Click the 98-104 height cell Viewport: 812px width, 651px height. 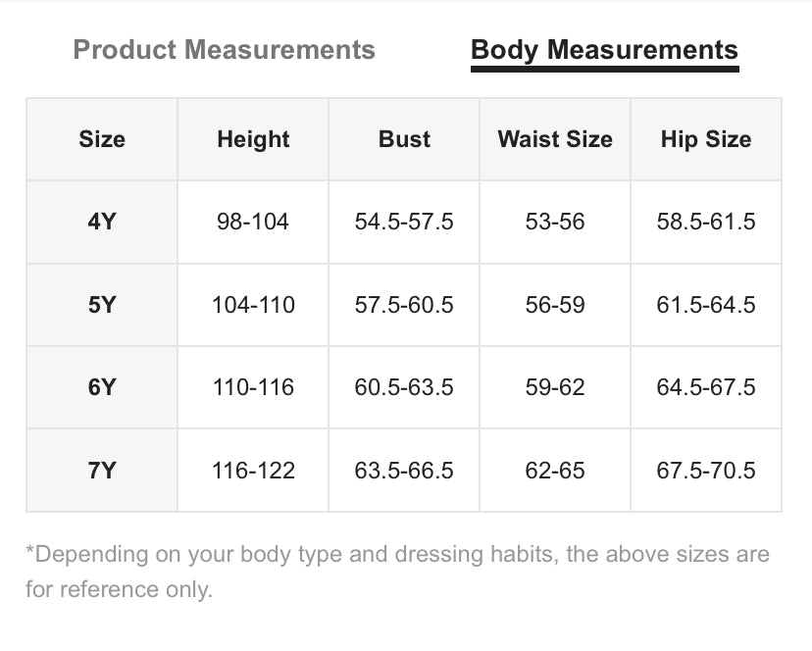tap(253, 222)
